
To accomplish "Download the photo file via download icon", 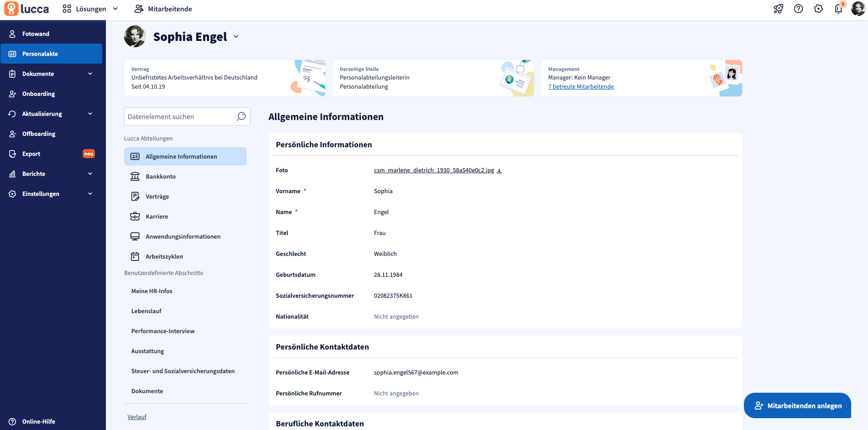I will click(x=499, y=171).
